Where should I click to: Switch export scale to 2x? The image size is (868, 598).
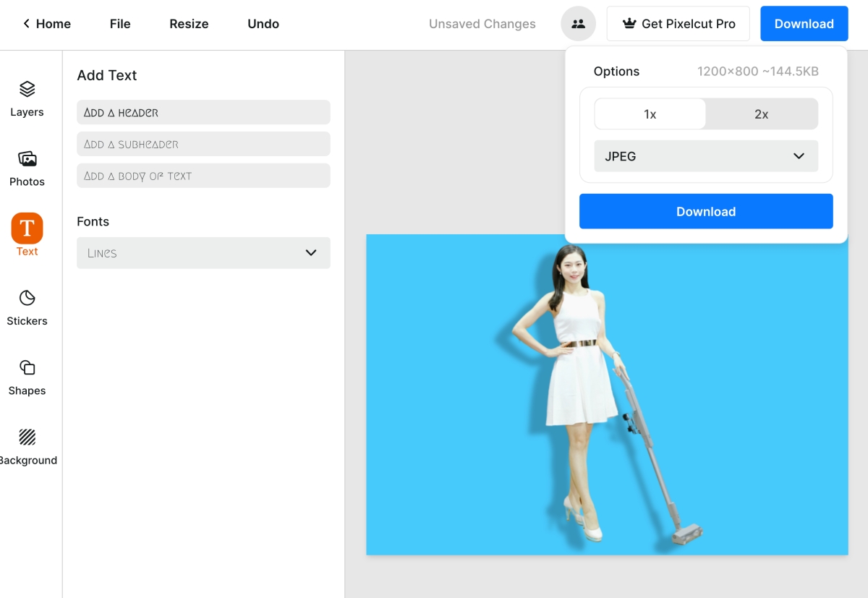click(x=761, y=114)
